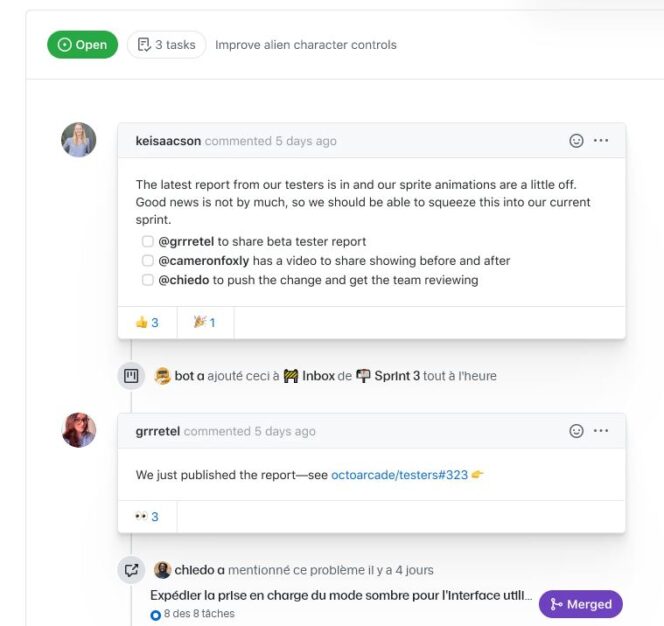Click the party popper reaction

tap(204, 322)
